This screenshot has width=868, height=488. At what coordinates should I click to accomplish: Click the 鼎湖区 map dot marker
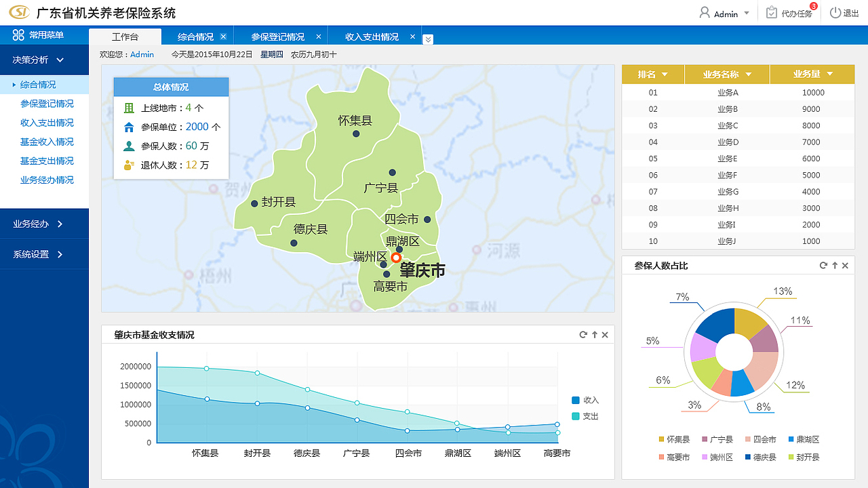(399, 249)
